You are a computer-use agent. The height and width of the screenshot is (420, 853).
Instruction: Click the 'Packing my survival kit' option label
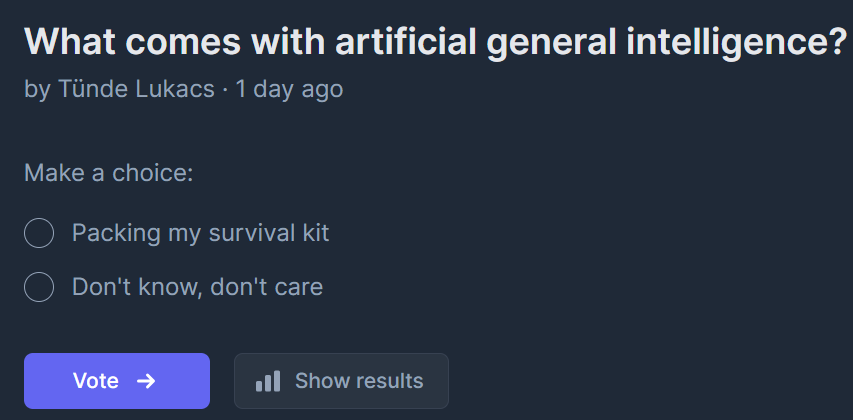[x=200, y=234]
